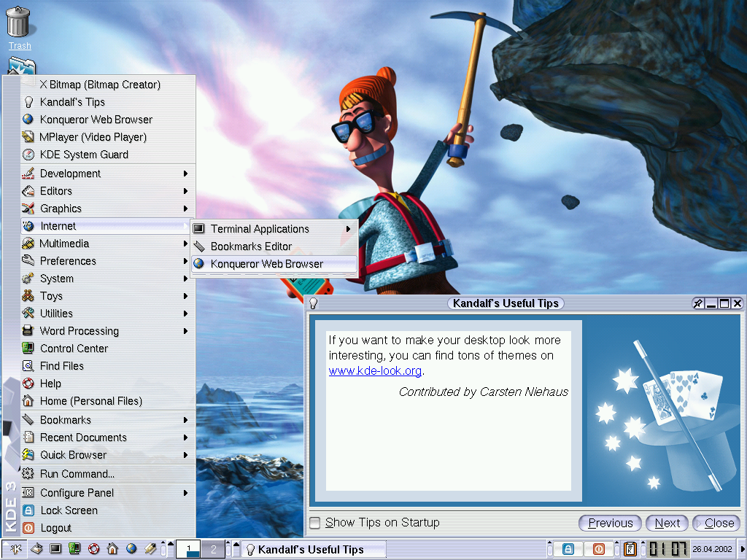Screen dimensions: 747x560
Task: Open the Home folder icon in the panel
Action: (112, 549)
